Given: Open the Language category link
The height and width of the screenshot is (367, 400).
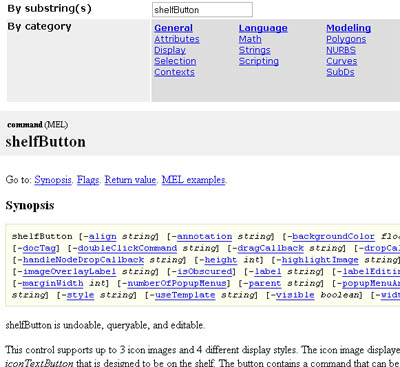Looking at the screenshot, I should click(263, 28).
